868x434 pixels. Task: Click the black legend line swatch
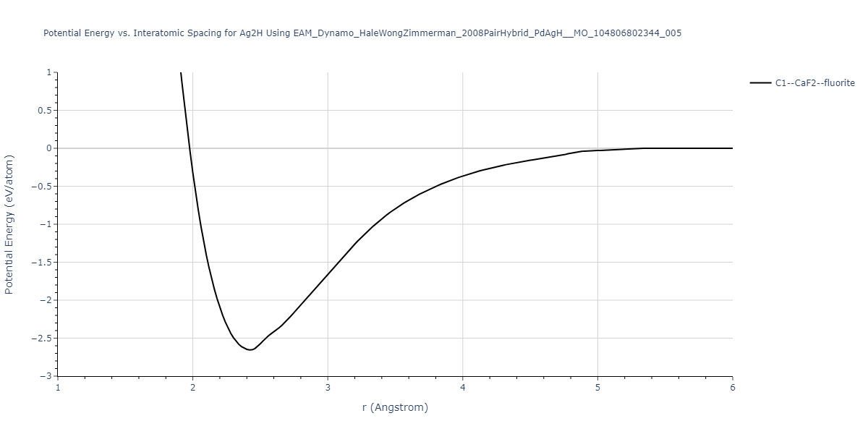[x=760, y=83]
